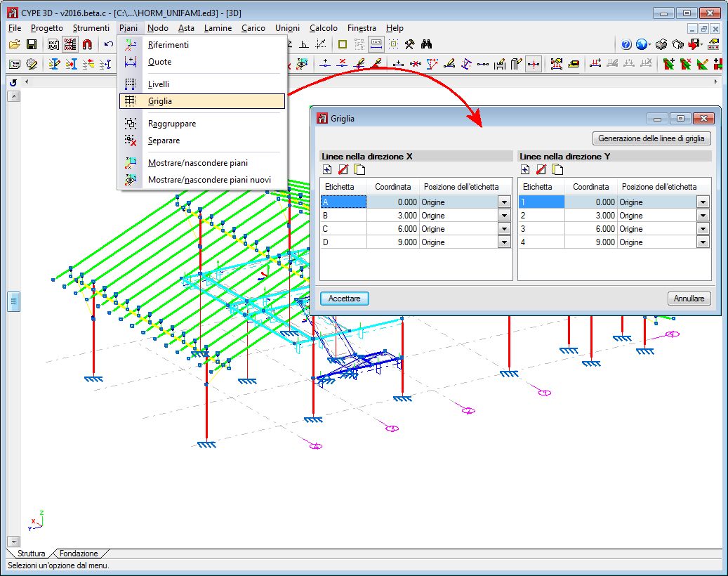This screenshot has width=728, height=576.
Task: Click coordinate cell 3.000 in X row B
Action: pyautogui.click(x=393, y=216)
